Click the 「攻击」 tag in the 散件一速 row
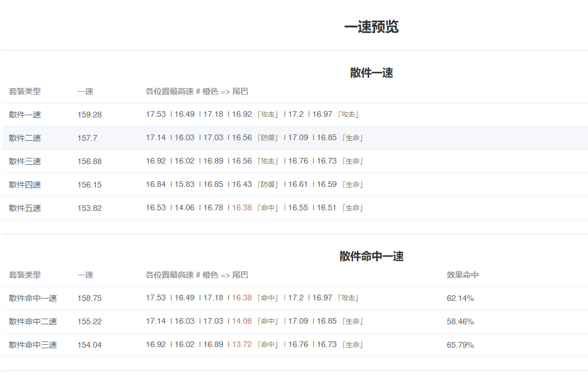This screenshot has height=375, width=588. click(268, 114)
